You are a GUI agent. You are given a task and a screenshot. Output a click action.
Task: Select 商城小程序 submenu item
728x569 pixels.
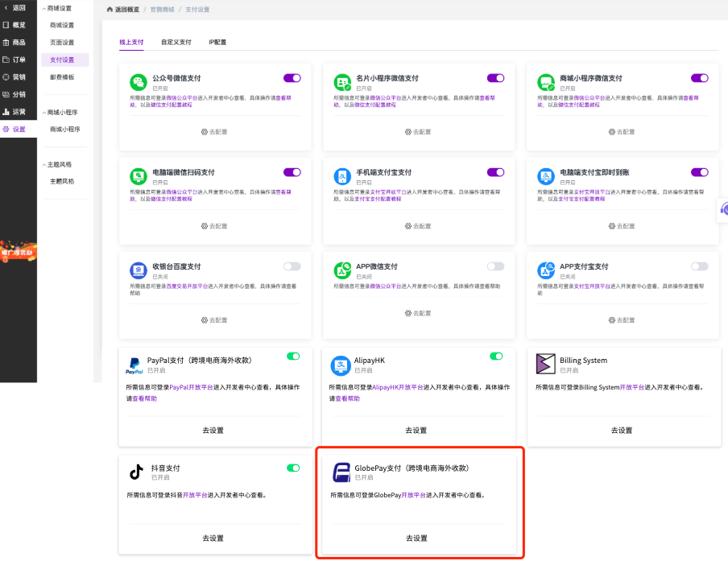tap(64, 129)
